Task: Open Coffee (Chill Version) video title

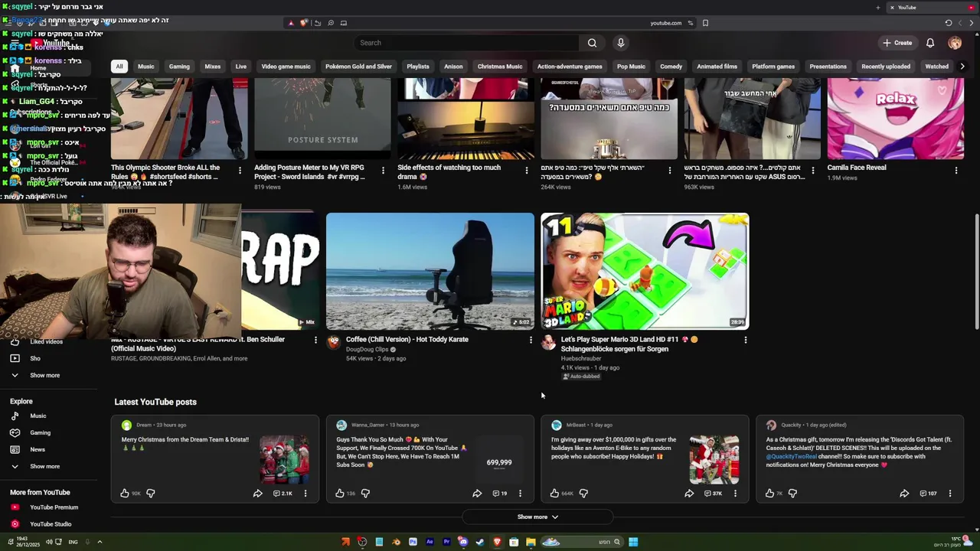Action: (407, 339)
